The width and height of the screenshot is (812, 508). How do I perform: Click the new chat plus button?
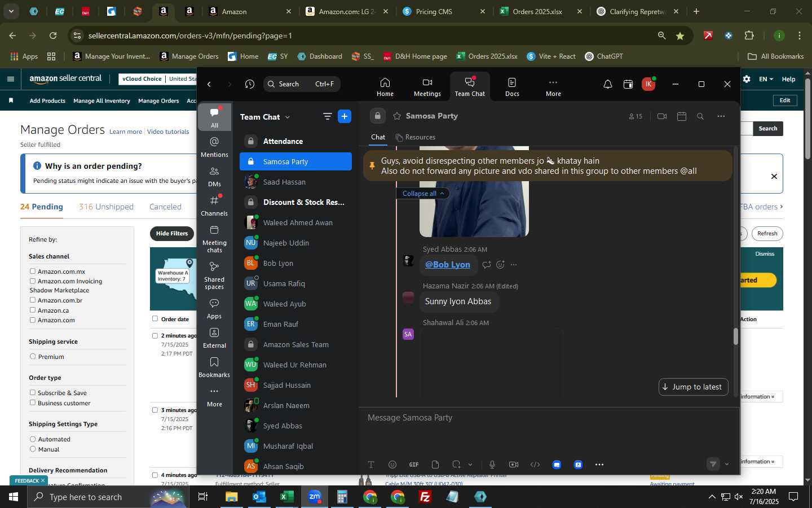(x=345, y=116)
